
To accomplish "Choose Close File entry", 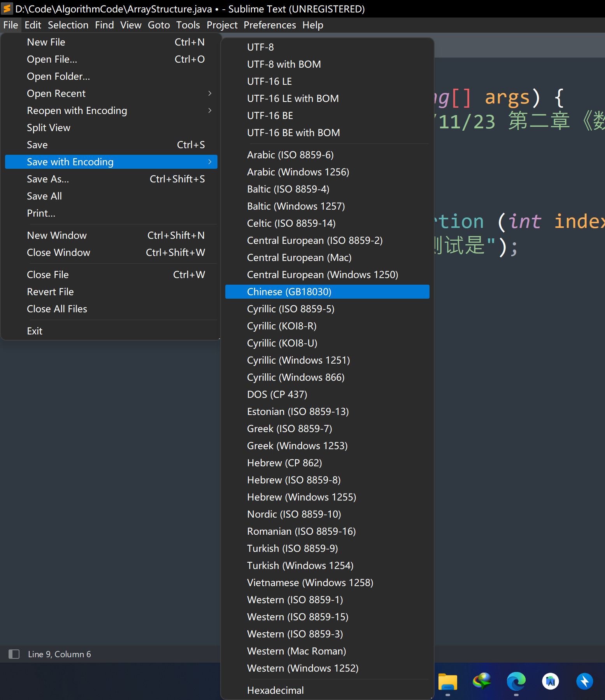I will click(x=111, y=275).
